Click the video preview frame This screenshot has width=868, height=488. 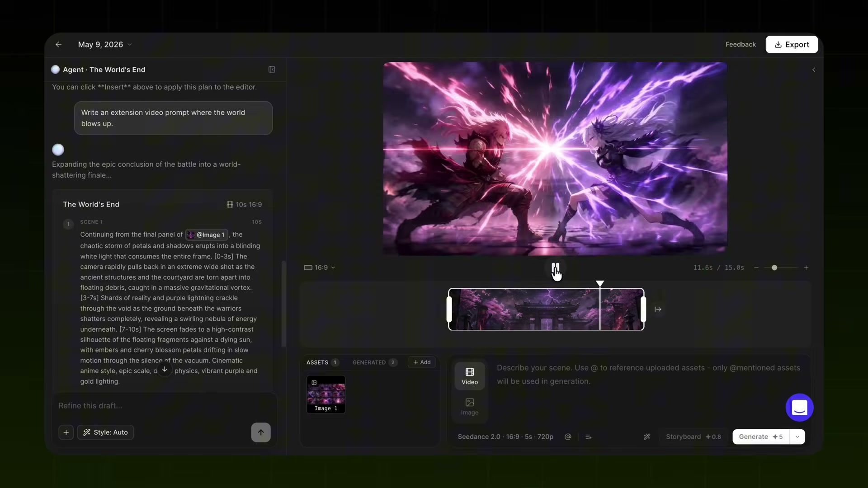pyautogui.click(x=555, y=159)
